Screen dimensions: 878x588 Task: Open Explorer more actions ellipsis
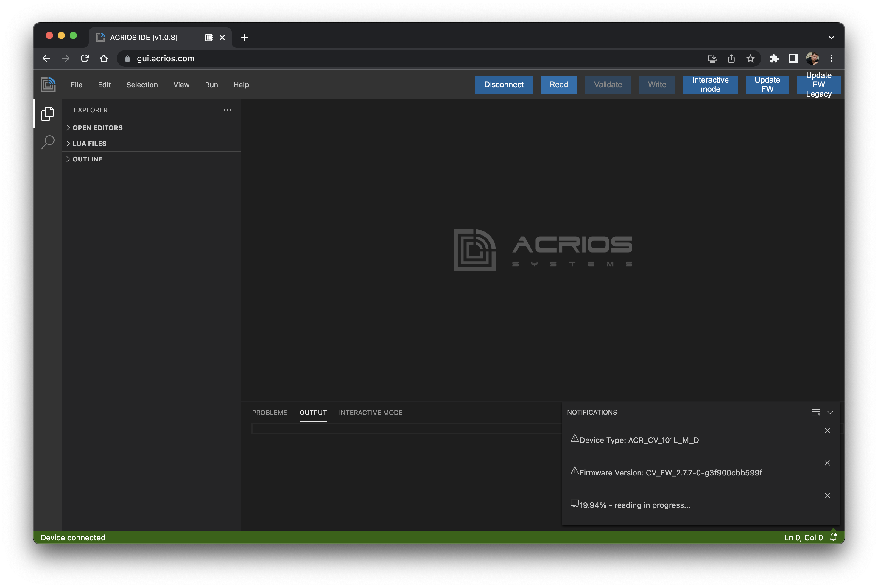tap(227, 110)
